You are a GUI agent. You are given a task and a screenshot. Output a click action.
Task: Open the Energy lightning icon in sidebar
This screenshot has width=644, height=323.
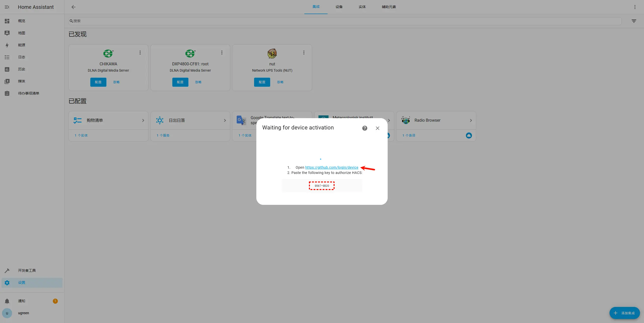click(7, 45)
